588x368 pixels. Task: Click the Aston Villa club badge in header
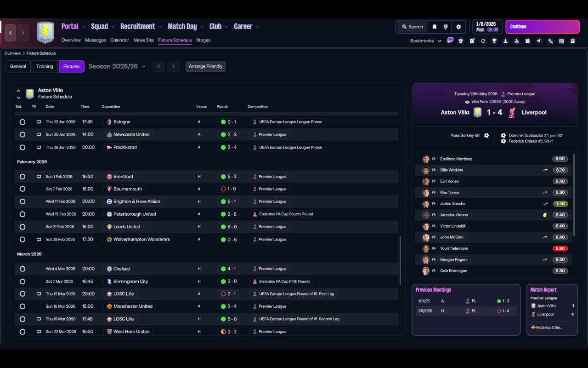pyautogui.click(x=45, y=32)
